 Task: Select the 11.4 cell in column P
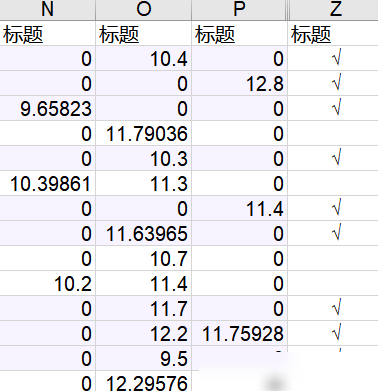point(239,208)
